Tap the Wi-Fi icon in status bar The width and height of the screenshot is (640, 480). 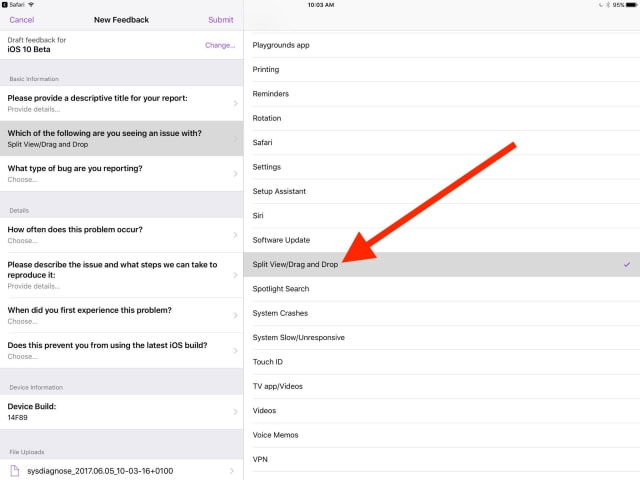point(31,4)
